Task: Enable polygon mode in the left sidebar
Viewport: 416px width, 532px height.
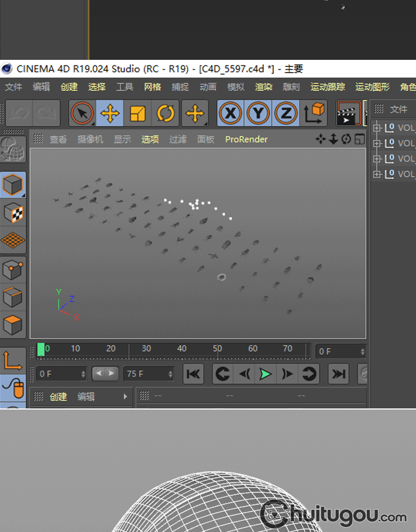Action: coord(13,324)
